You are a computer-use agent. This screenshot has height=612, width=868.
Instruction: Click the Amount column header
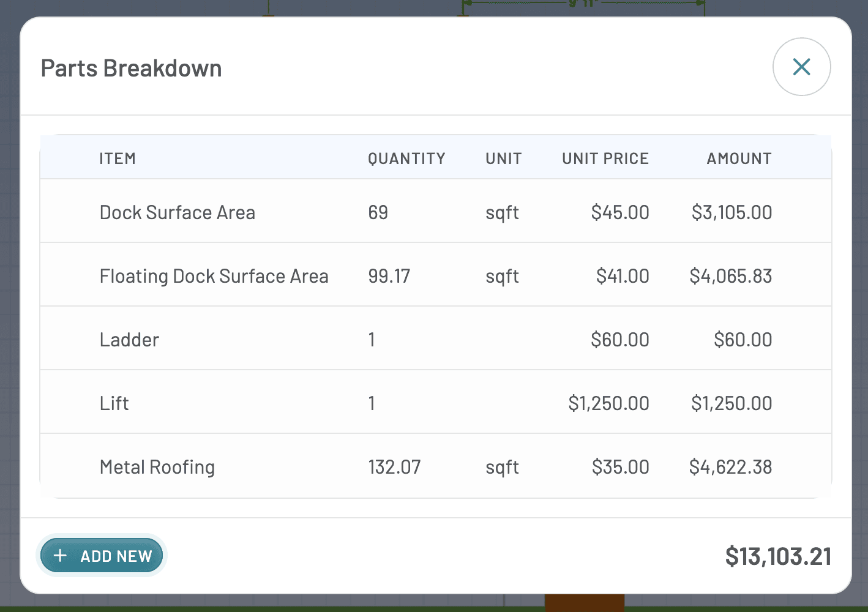point(739,159)
